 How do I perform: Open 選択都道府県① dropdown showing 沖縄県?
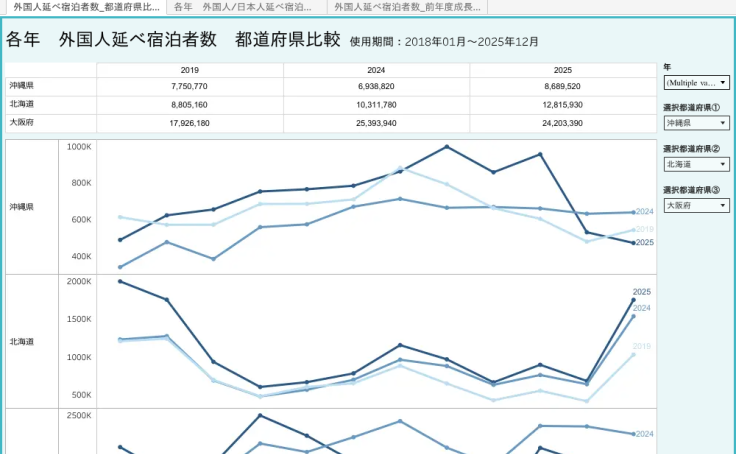697,123
